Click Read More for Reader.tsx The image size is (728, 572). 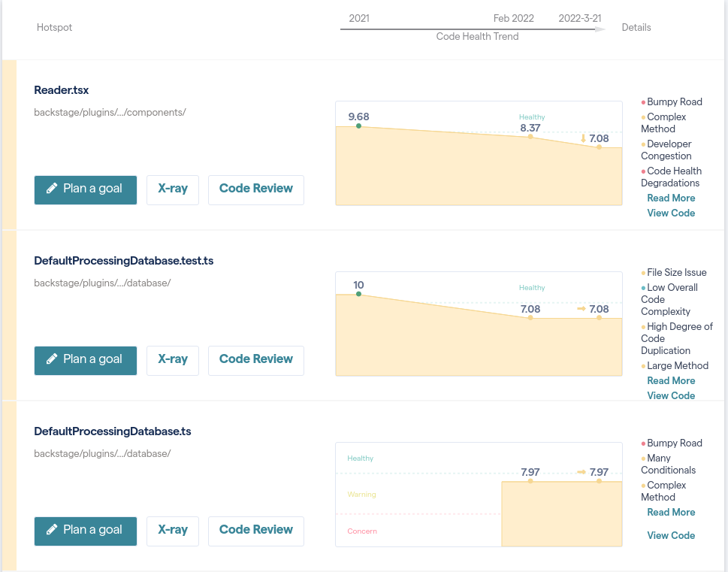671,198
